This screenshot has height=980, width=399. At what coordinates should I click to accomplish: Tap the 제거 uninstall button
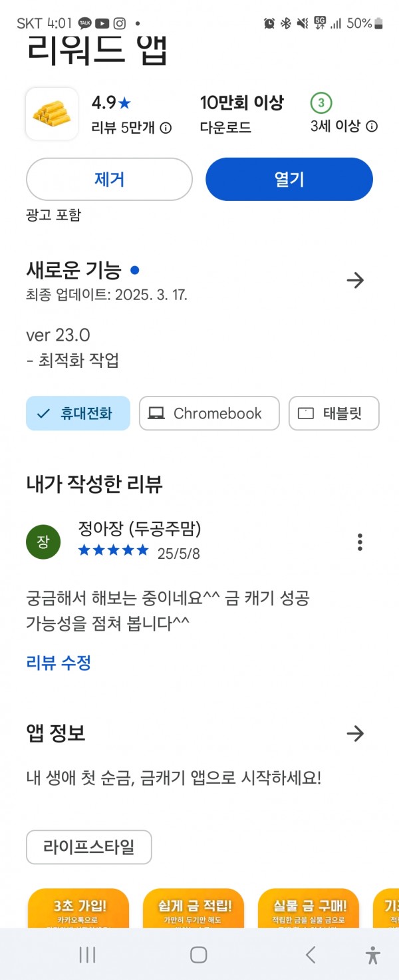click(109, 179)
